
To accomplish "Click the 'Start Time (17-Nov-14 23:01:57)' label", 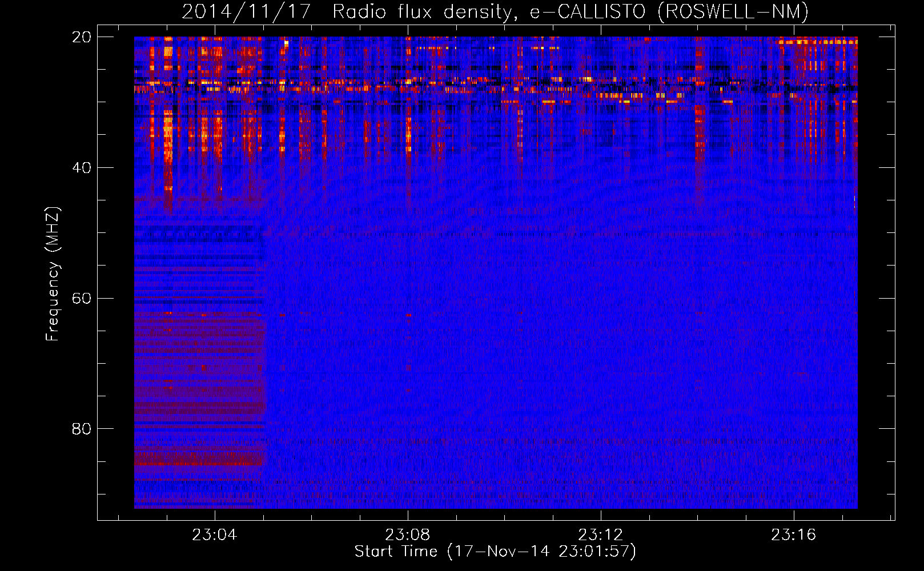I will [x=495, y=552].
